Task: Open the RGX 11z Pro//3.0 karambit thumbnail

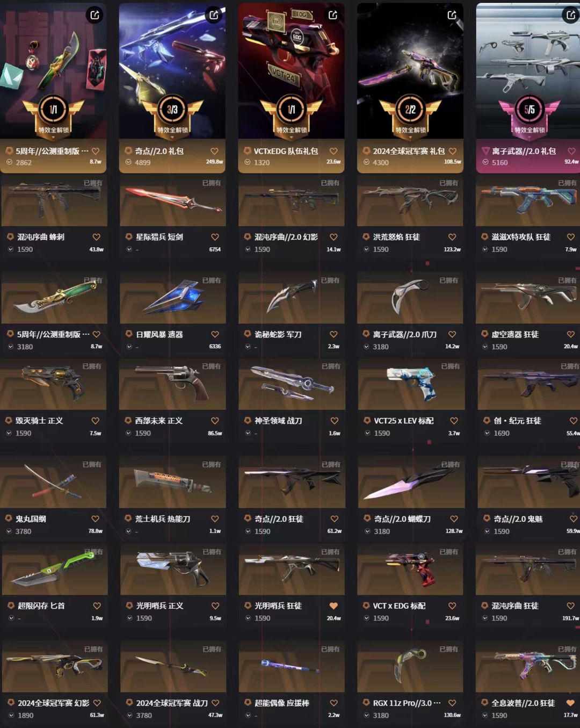Action: click(410, 667)
